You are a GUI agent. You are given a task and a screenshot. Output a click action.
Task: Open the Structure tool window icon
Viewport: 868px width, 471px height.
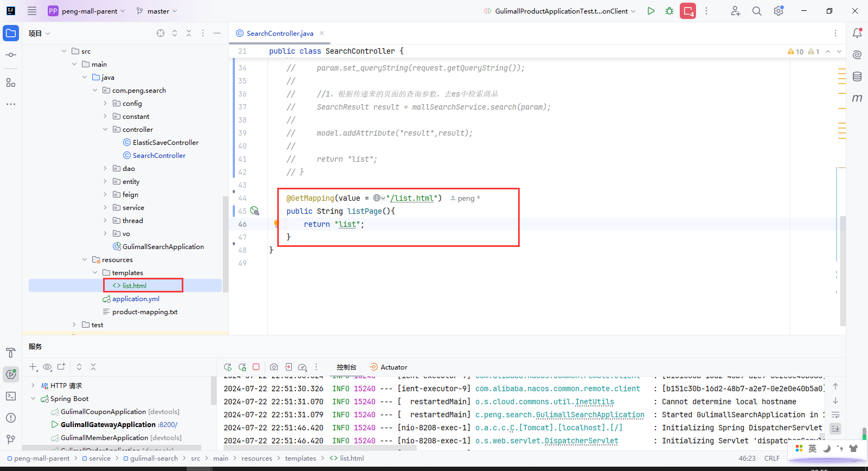click(x=11, y=82)
